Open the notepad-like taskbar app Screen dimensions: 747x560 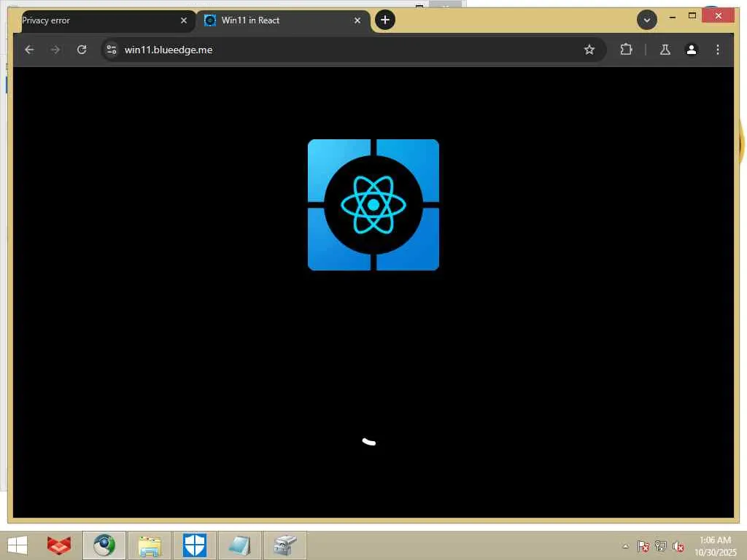[240, 545]
